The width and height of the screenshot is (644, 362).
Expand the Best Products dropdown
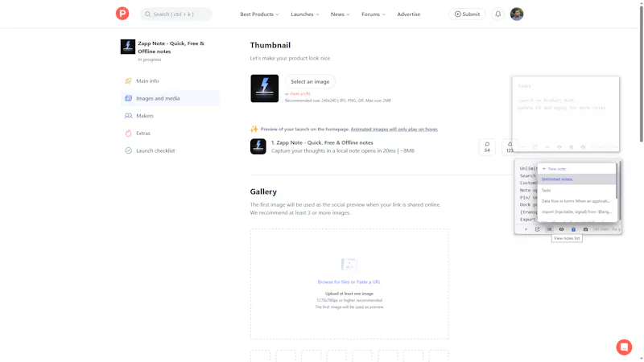259,14
